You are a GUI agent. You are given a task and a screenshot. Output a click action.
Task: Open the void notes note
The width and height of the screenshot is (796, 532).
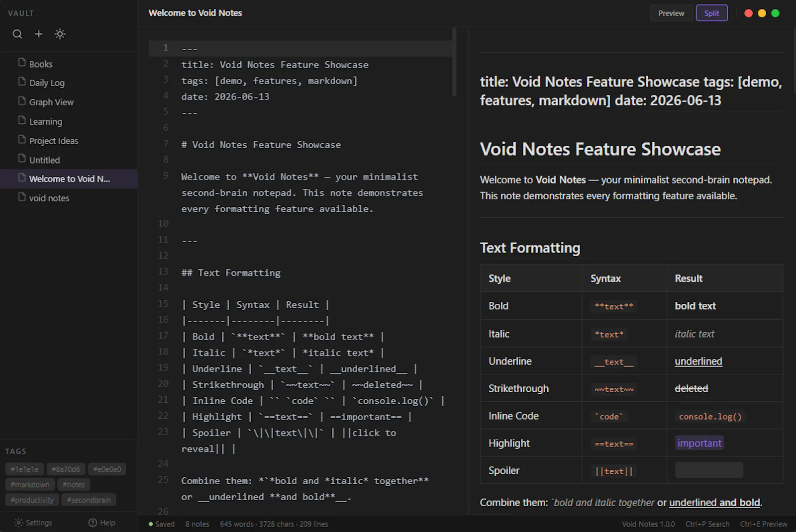pos(69,198)
